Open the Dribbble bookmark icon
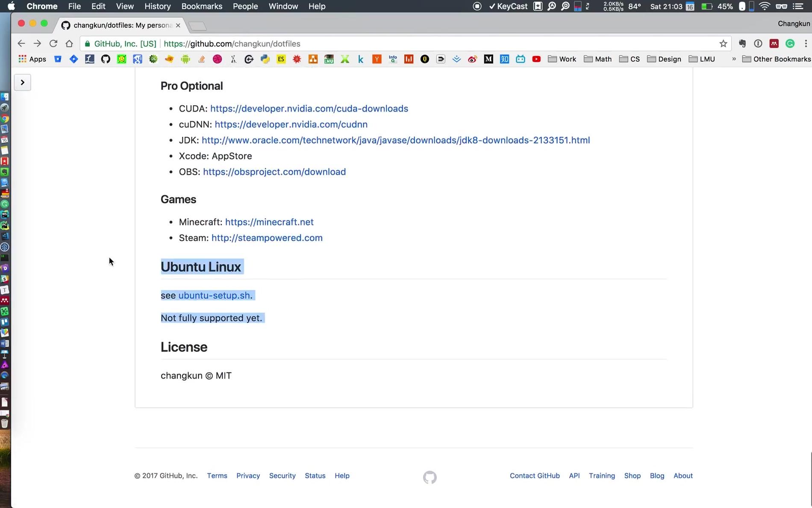812x508 pixels. click(x=217, y=59)
